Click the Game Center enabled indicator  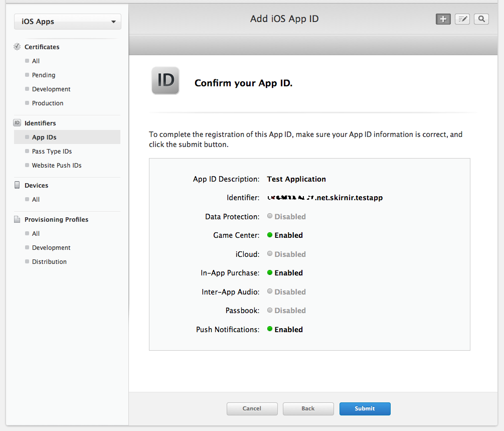(x=270, y=235)
